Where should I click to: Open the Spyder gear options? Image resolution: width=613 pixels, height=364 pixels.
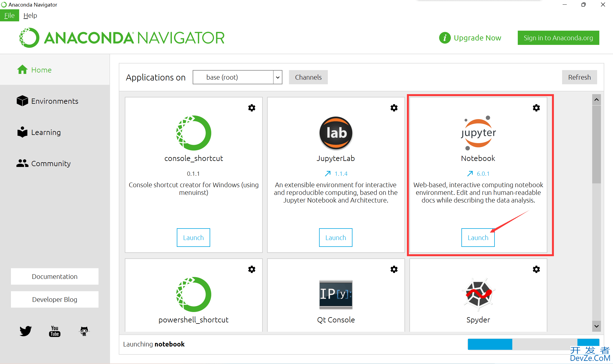pos(536,269)
